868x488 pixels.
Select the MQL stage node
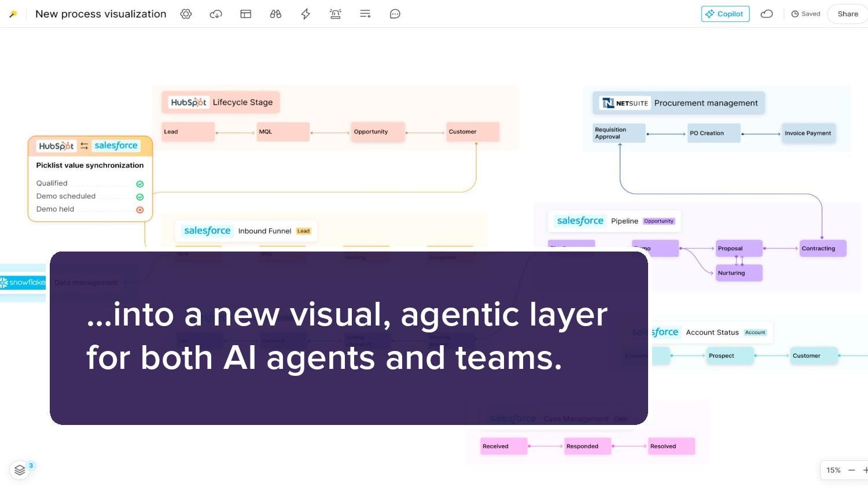coord(283,132)
